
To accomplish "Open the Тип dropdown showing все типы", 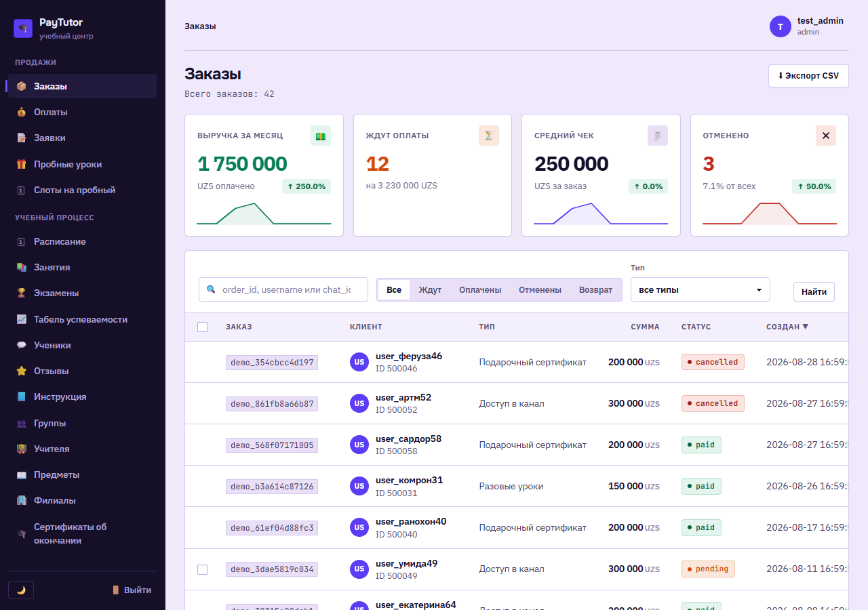I will click(701, 289).
